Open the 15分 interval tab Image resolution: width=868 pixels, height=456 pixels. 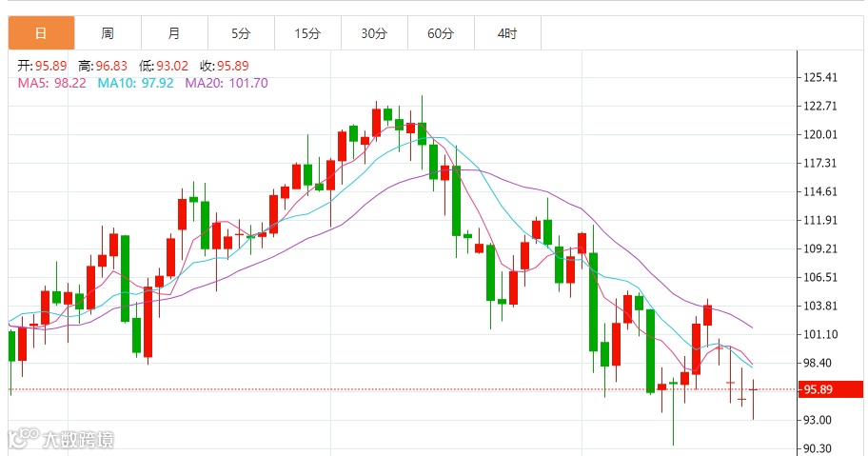pos(307,33)
